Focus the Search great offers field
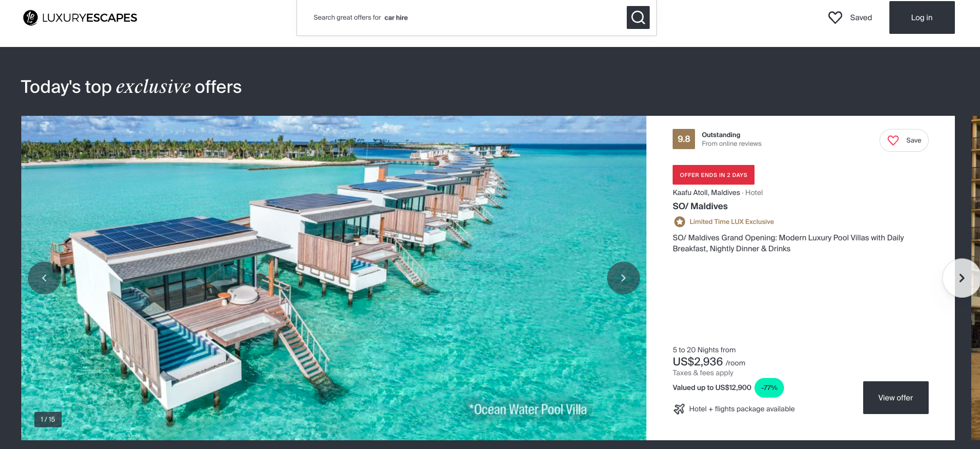The image size is (980, 449). pos(461,17)
